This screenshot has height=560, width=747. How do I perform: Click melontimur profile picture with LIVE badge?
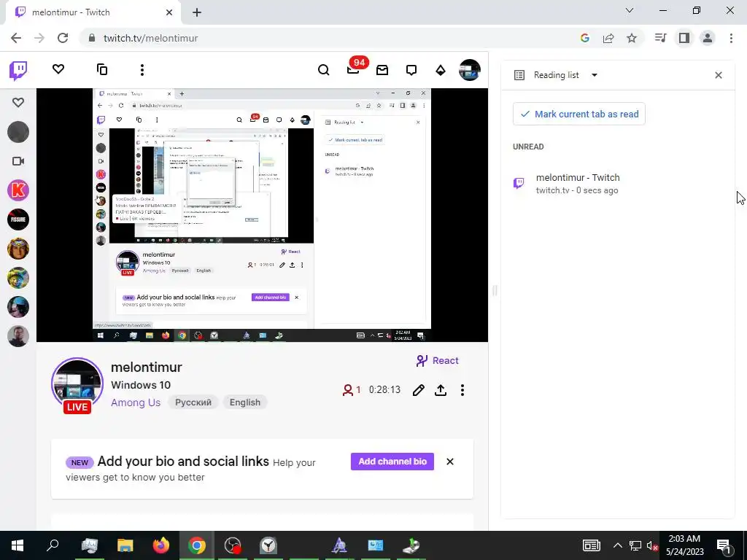click(77, 385)
